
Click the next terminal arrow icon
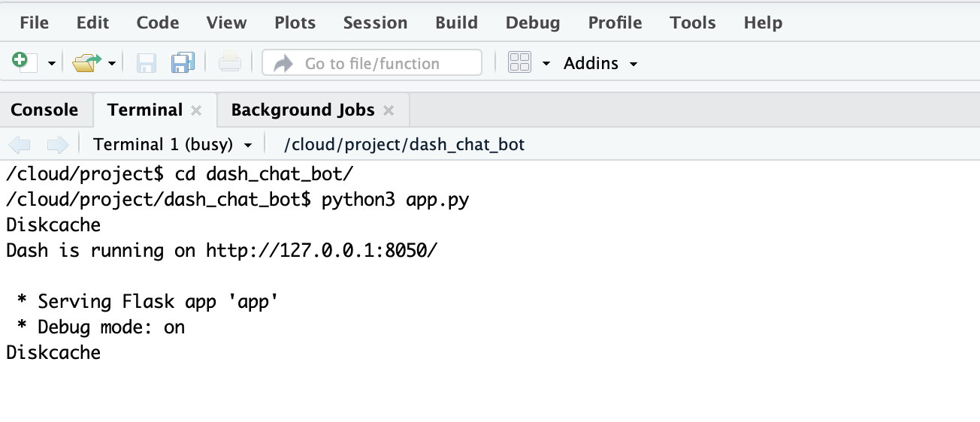click(x=57, y=144)
